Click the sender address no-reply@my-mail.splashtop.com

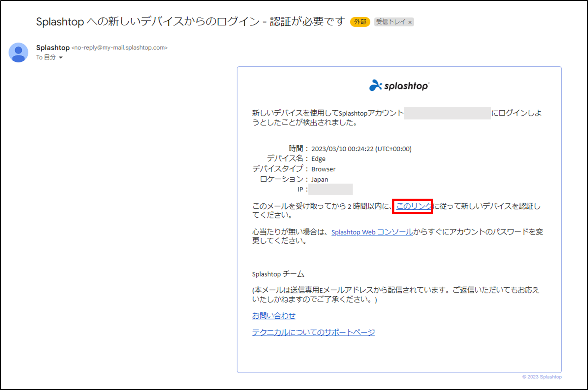[119, 48]
